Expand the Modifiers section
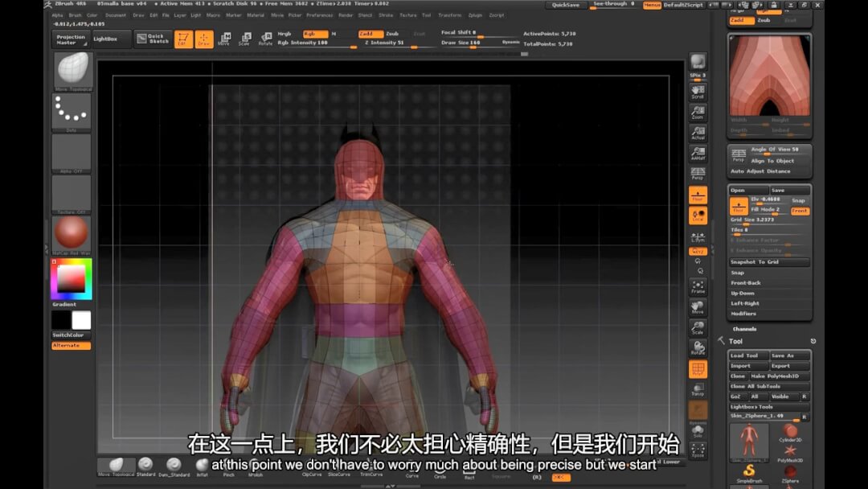The height and width of the screenshot is (489, 868). click(x=743, y=314)
